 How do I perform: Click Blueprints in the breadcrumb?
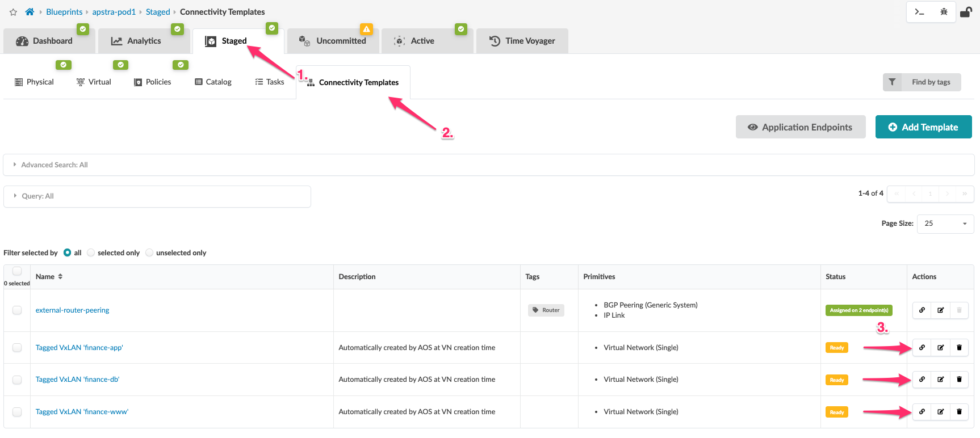pos(64,12)
